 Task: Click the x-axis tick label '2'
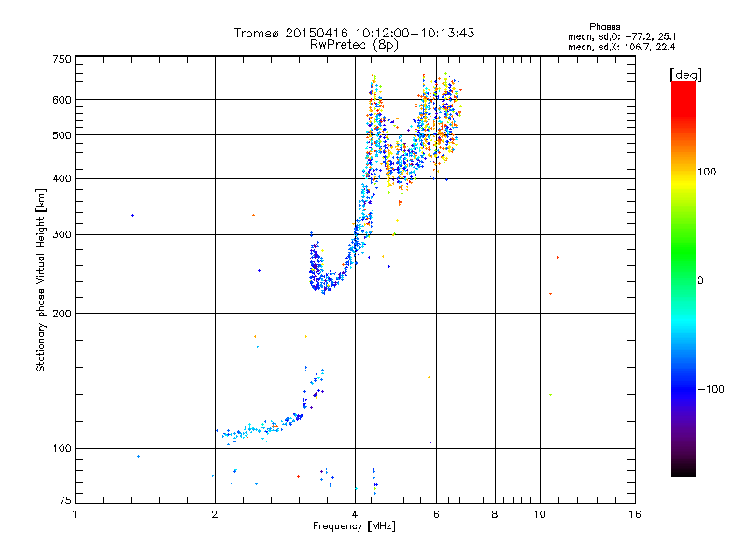pos(215,514)
